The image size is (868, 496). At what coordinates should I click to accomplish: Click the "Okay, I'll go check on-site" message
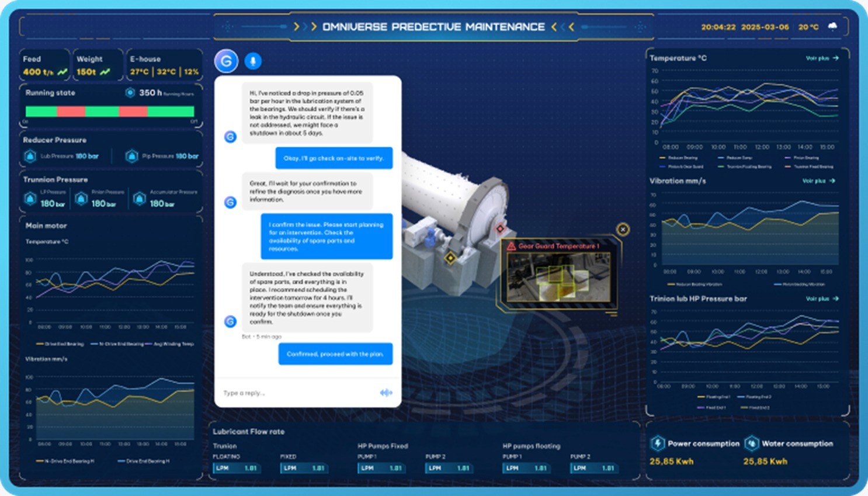pyautogui.click(x=334, y=158)
